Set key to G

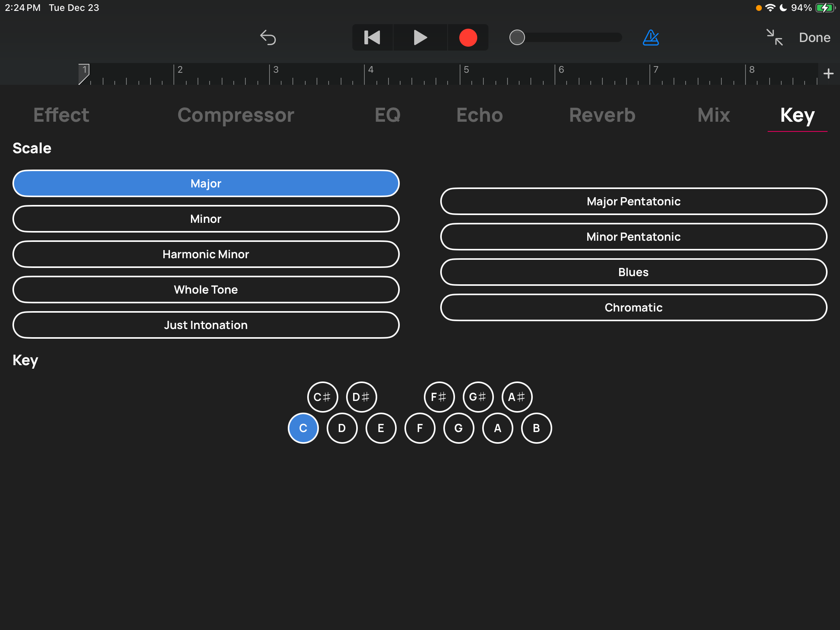(458, 428)
